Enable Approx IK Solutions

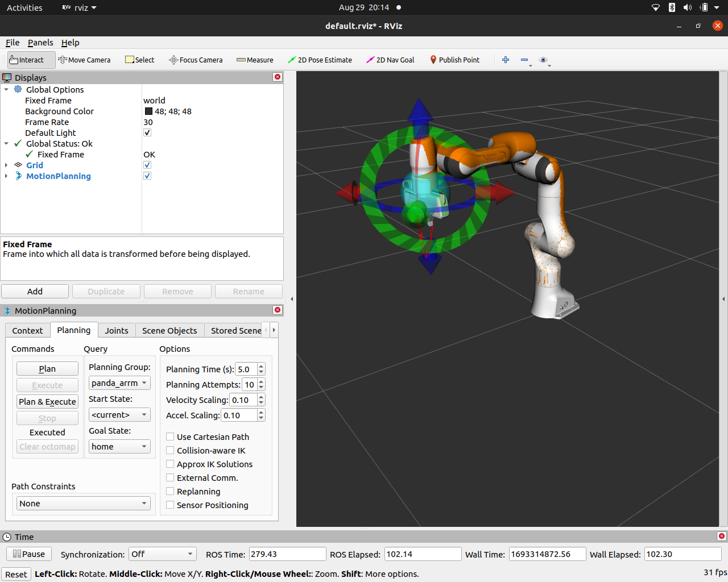coord(170,464)
